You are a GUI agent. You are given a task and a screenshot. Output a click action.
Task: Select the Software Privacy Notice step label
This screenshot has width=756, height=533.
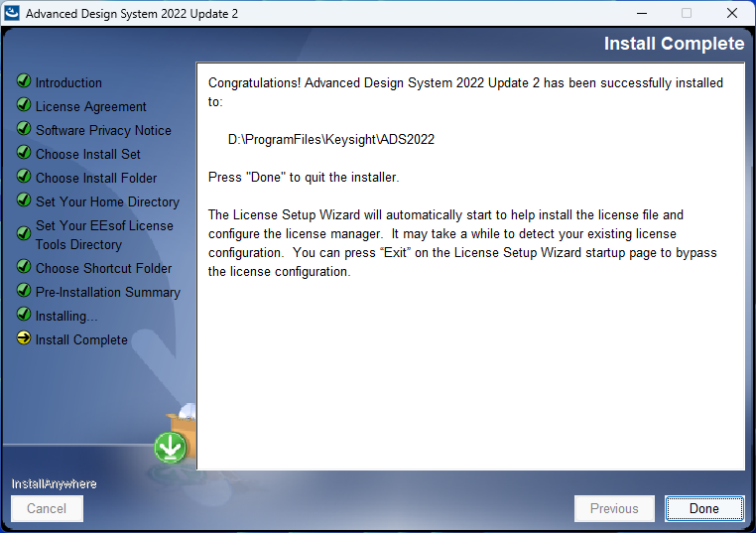pyautogui.click(x=103, y=131)
